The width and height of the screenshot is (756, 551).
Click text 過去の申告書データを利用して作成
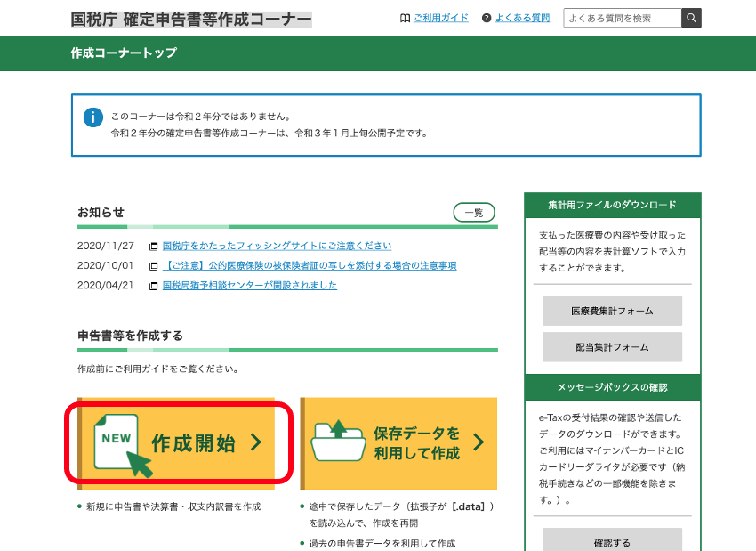(x=382, y=544)
